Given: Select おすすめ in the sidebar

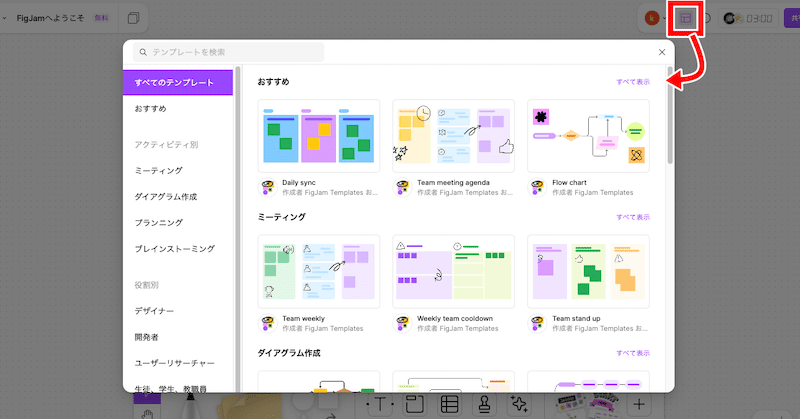Looking at the screenshot, I should (151, 108).
